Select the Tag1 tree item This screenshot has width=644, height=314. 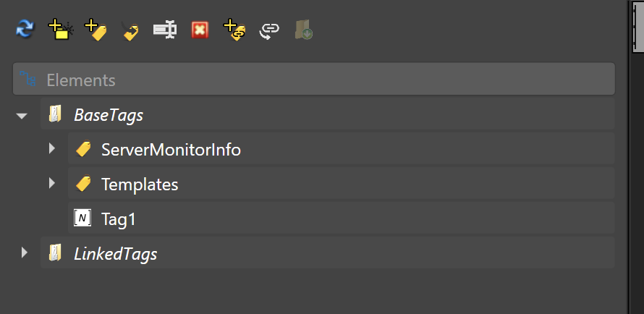pyautogui.click(x=341, y=218)
